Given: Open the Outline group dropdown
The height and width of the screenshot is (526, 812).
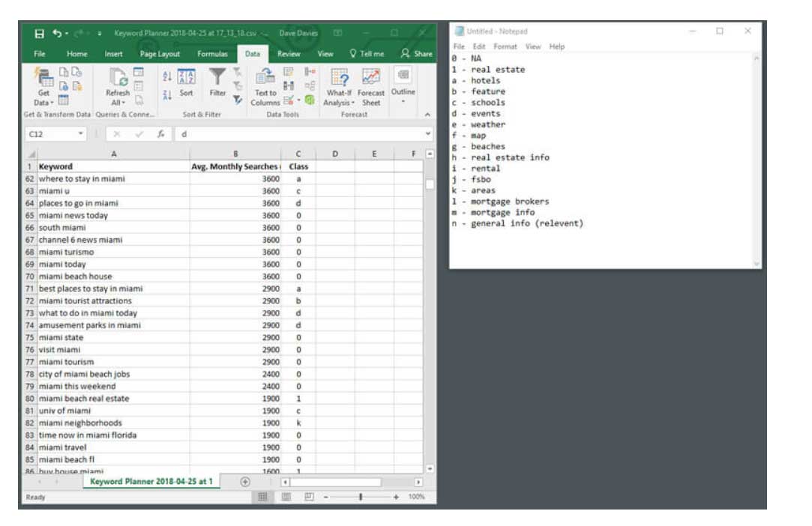Looking at the screenshot, I should [x=403, y=85].
